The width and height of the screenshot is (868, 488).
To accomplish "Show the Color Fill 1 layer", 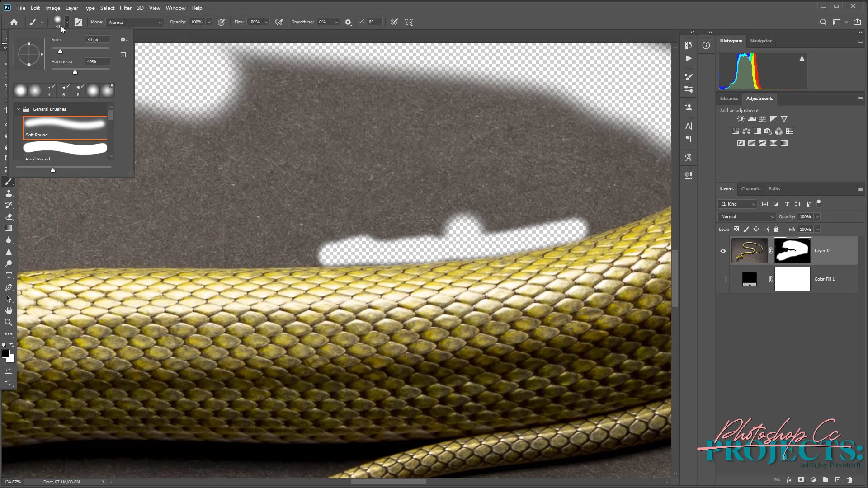I will tap(723, 279).
